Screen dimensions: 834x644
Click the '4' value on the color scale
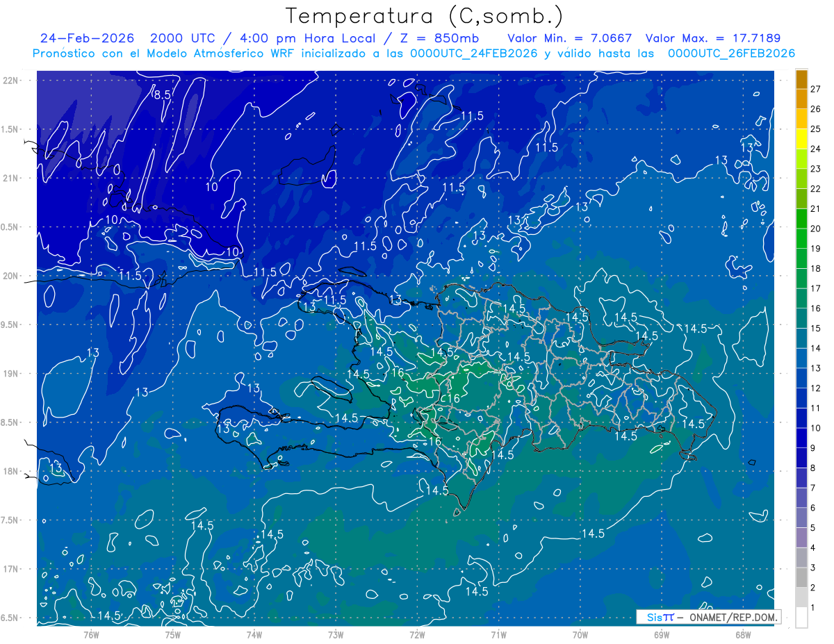pyautogui.click(x=813, y=548)
